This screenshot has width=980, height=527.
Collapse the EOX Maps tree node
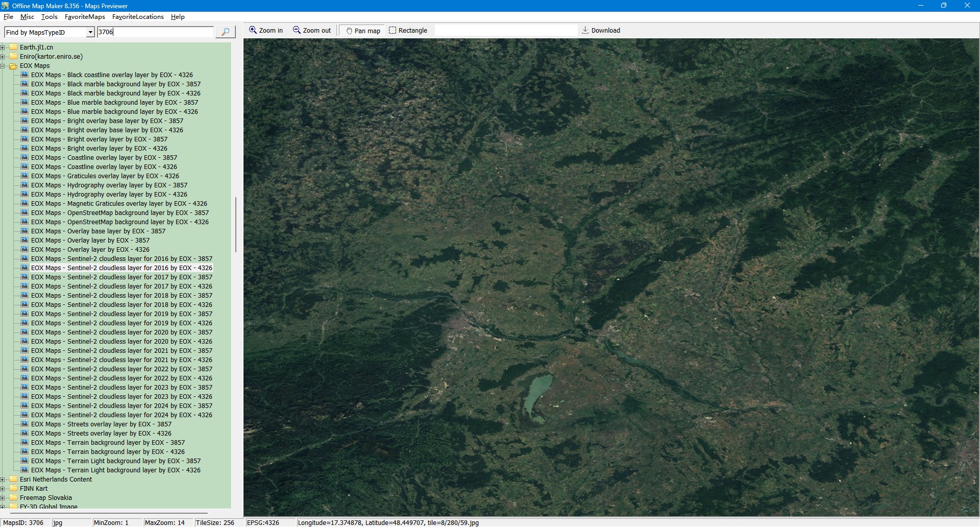point(3,66)
